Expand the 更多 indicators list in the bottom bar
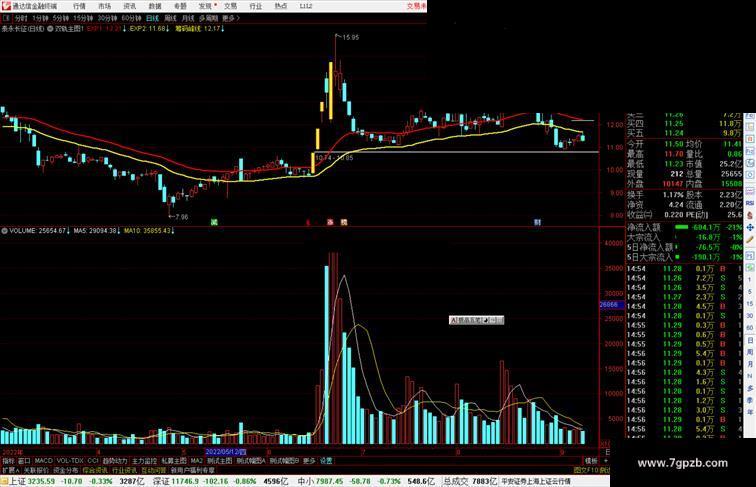This screenshot has height=487, width=756. (309, 461)
